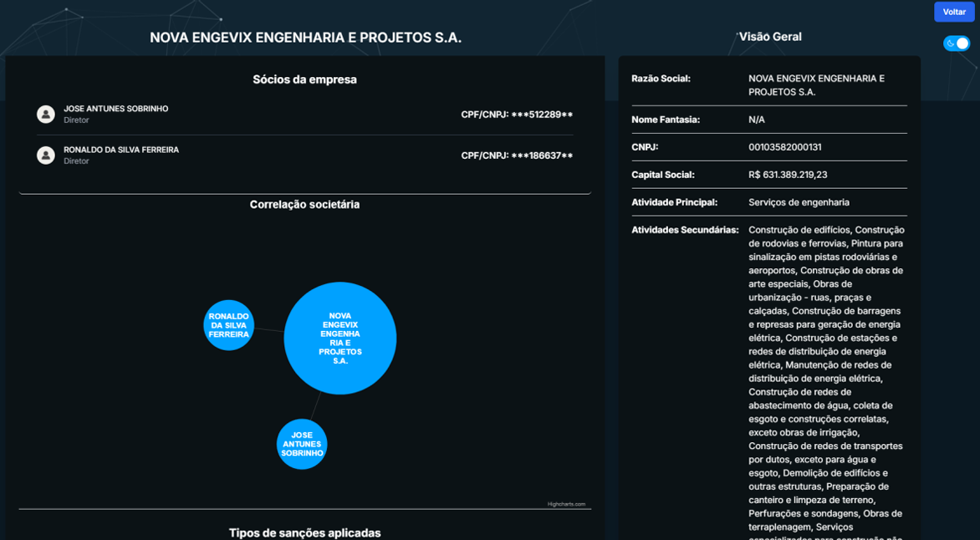Click the CNPJ label
Image resolution: width=980 pixels, height=540 pixels.
pyautogui.click(x=645, y=147)
